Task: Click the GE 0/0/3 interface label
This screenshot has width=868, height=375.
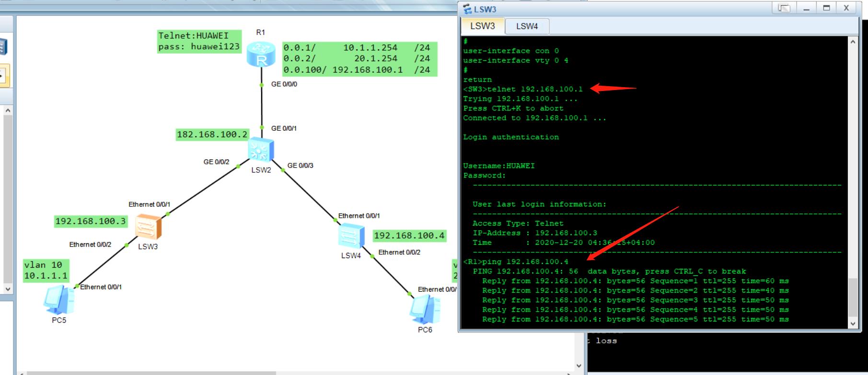Action: click(301, 166)
